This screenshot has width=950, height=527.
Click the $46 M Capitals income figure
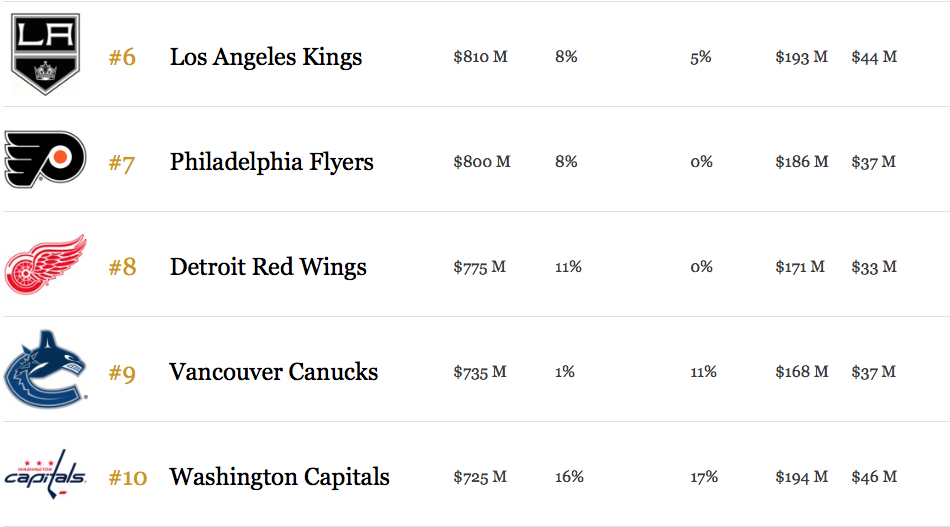point(874,477)
